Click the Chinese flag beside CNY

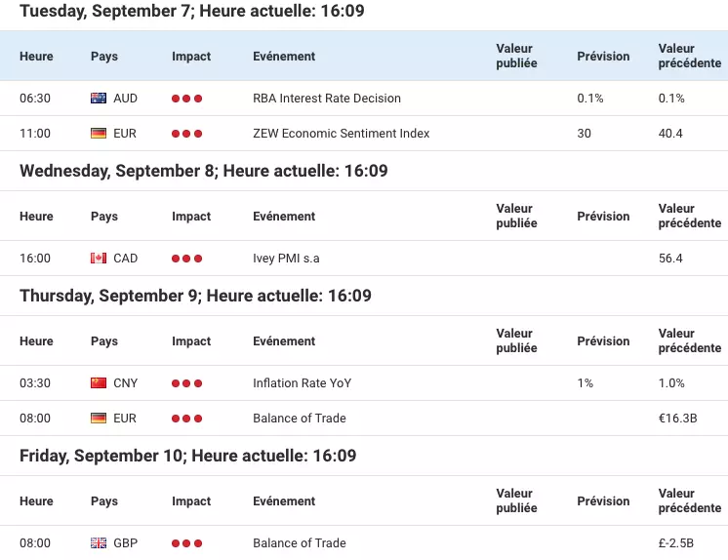(99, 383)
